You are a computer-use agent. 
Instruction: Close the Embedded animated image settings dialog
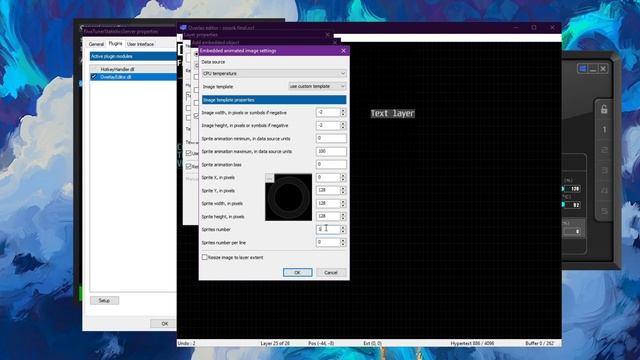343,51
